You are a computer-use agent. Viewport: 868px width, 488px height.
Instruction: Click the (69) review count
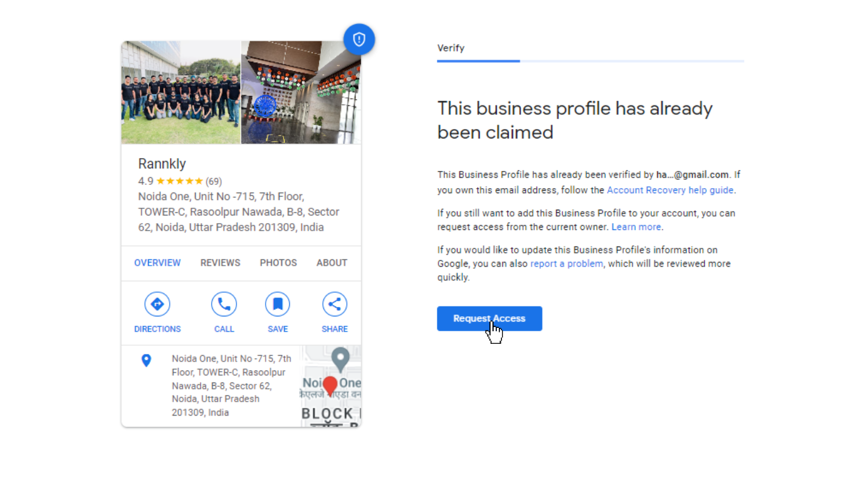coord(214,181)
